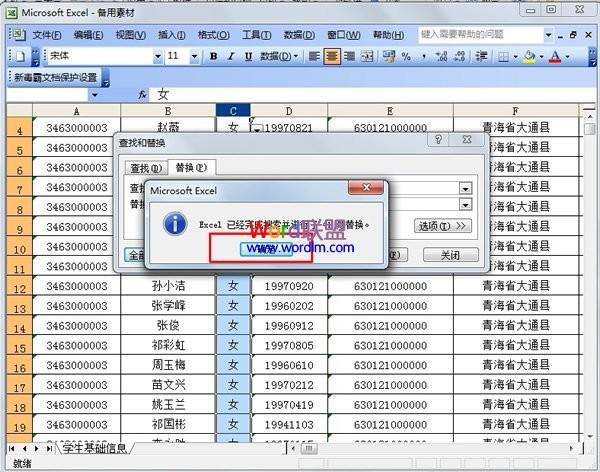Click the 关闭 button in Find dialog
This screenshot has width=600, height=472.
pos(450,255)
